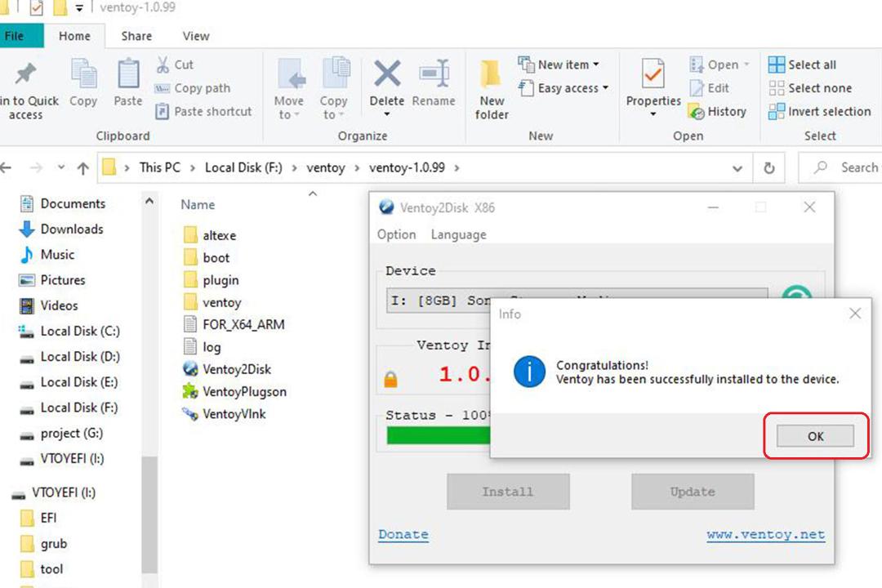The height and width of the screenshot is (588, 882).
Task: Click Select none in ribbon
Action: click(810, 88)
